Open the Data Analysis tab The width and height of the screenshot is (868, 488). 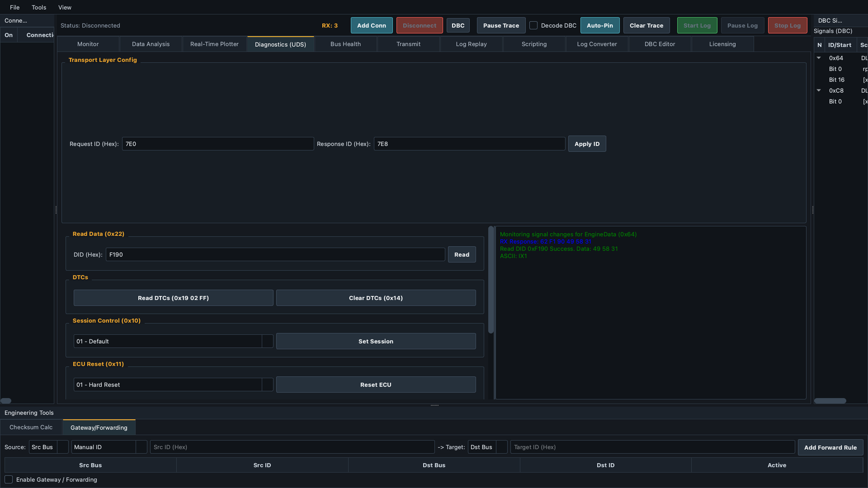click(151, 44)
